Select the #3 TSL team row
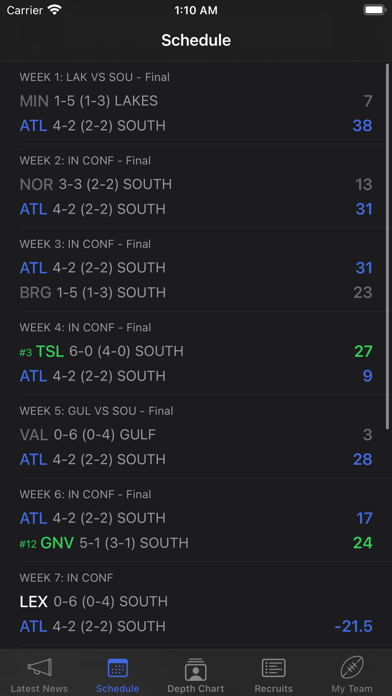 [x=196, y=351]
